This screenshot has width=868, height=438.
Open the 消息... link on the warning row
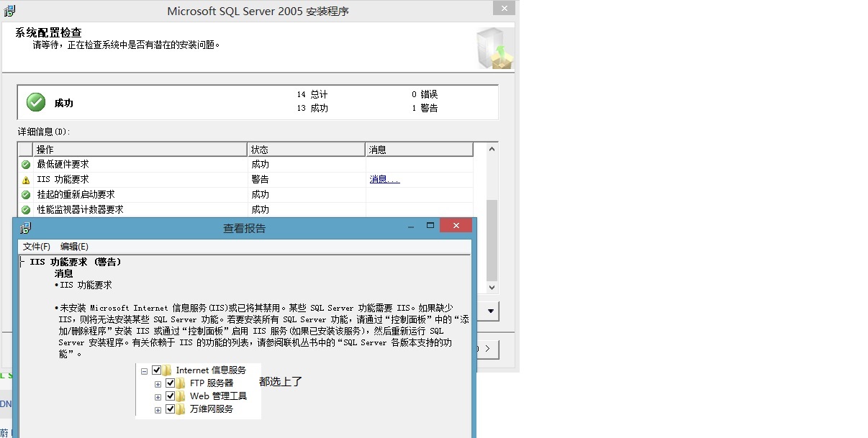pyautogui.click(x=380, y=179)
